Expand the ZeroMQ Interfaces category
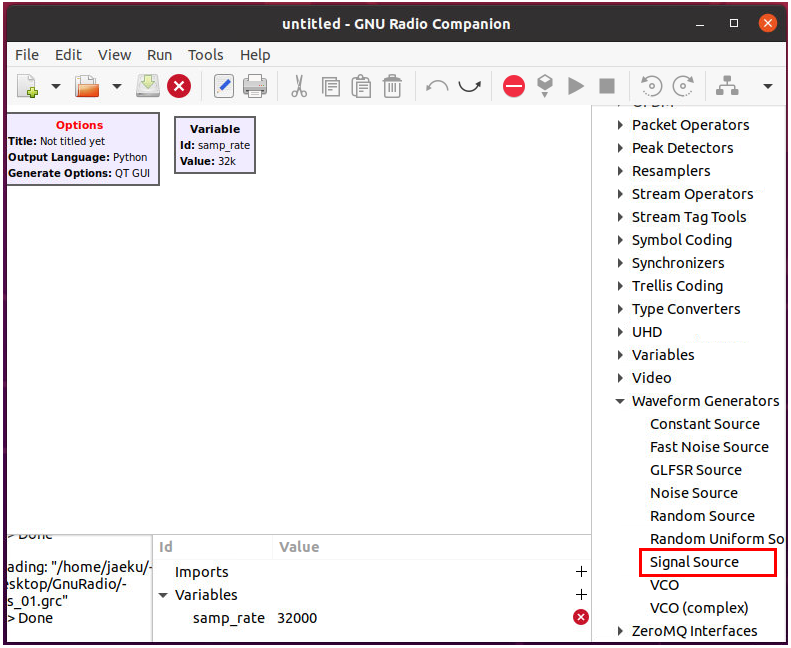This screenshot has height=648, width=791. [620, 631]
